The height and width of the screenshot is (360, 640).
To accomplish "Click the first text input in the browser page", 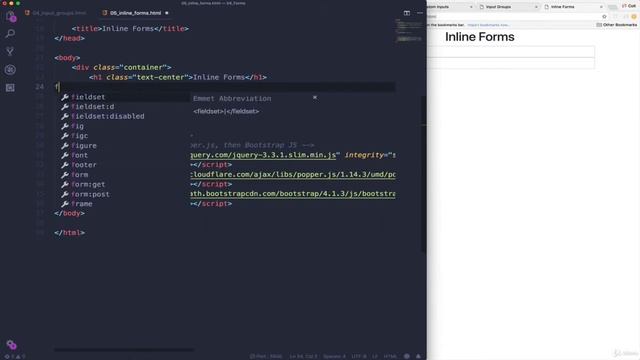I will tap(511, 52).
